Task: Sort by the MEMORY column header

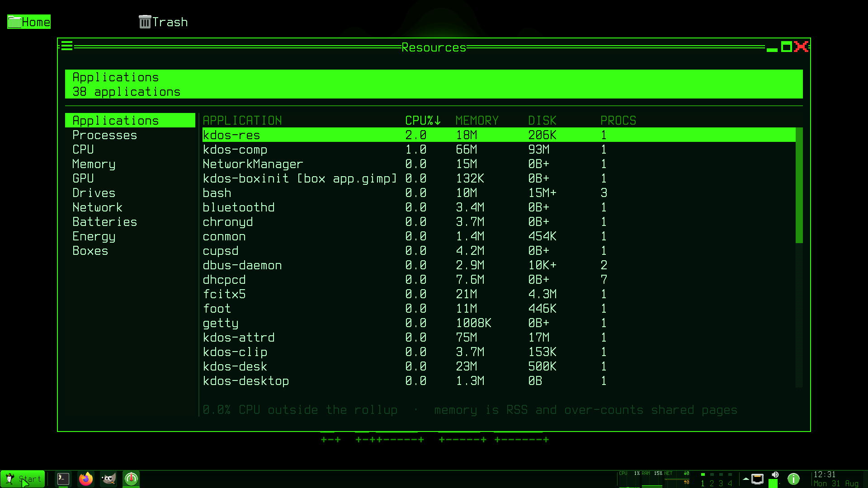Action: click(477, 120)
